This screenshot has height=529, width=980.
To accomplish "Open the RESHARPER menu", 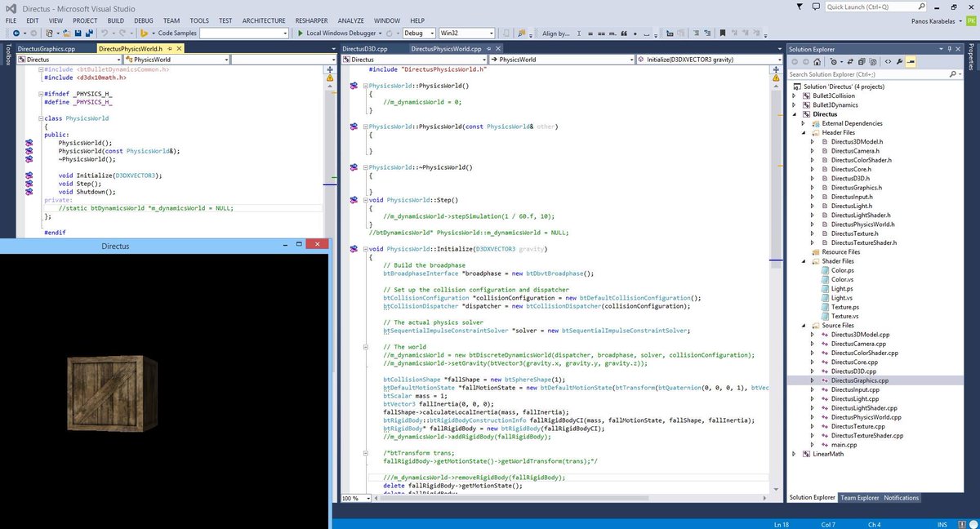I will point(310,20).
